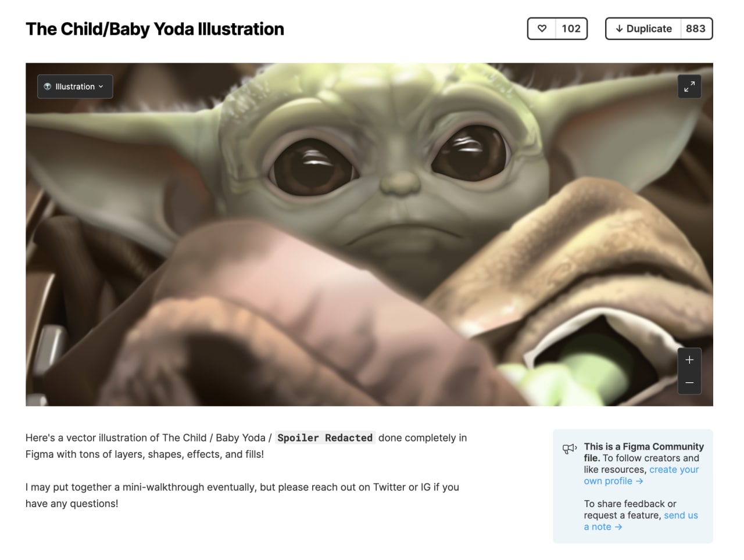Click the This is a Figma Community file notice

(x=633, y=486)
